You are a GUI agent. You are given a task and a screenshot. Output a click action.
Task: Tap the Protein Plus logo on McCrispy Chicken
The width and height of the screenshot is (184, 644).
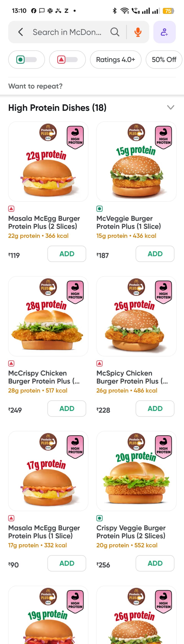[48, 287]
